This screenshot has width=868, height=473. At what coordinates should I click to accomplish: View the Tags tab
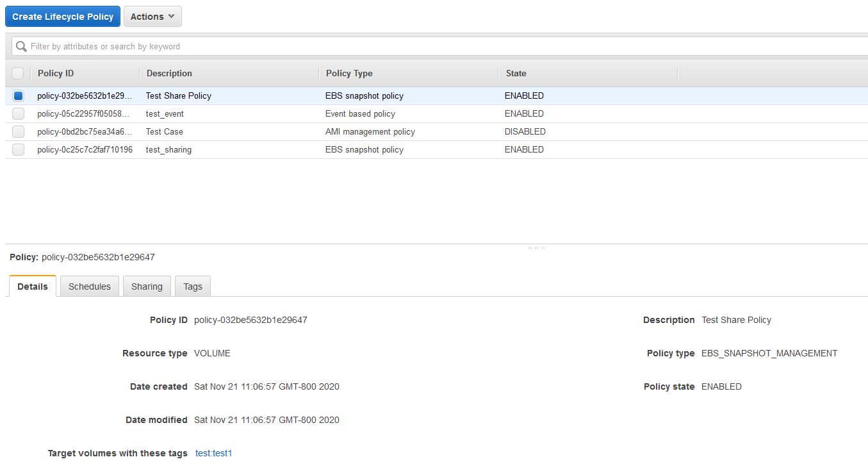(x=192, y=286)
